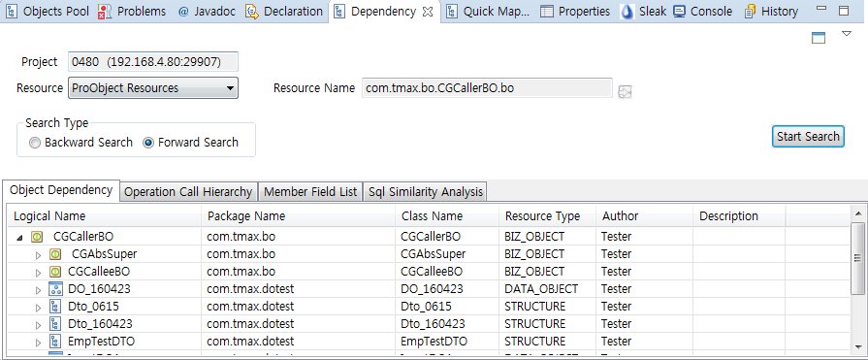Open the Member Field List tab
This screenshot has height=360, width=868.
pos(310,192)
